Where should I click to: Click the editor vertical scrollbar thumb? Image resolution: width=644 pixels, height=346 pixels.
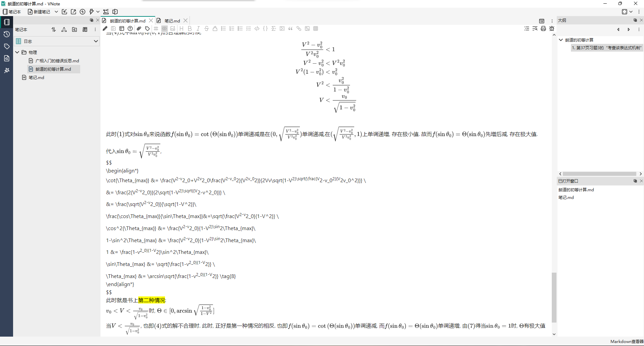[554, 297]
